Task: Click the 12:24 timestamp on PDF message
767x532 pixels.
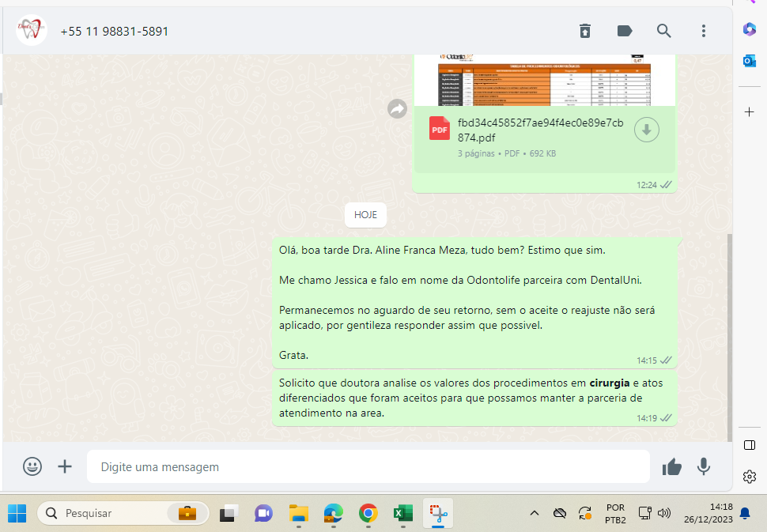Action: pos(646,185)
